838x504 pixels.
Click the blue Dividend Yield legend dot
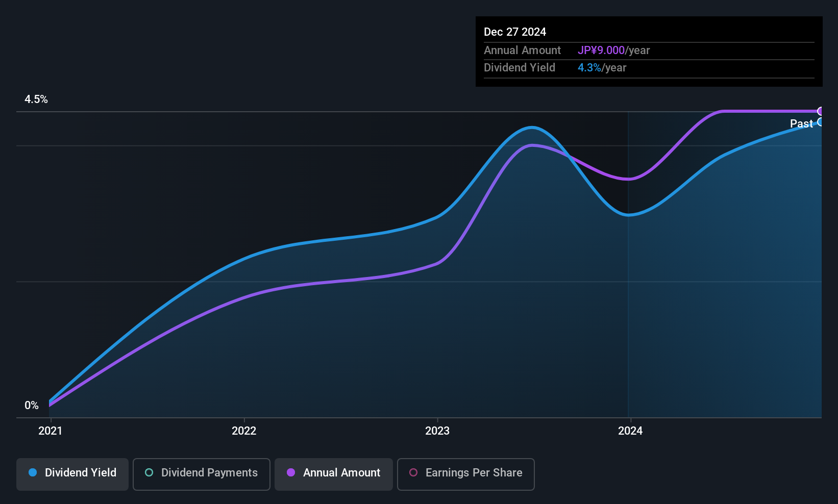click(33, 472)
